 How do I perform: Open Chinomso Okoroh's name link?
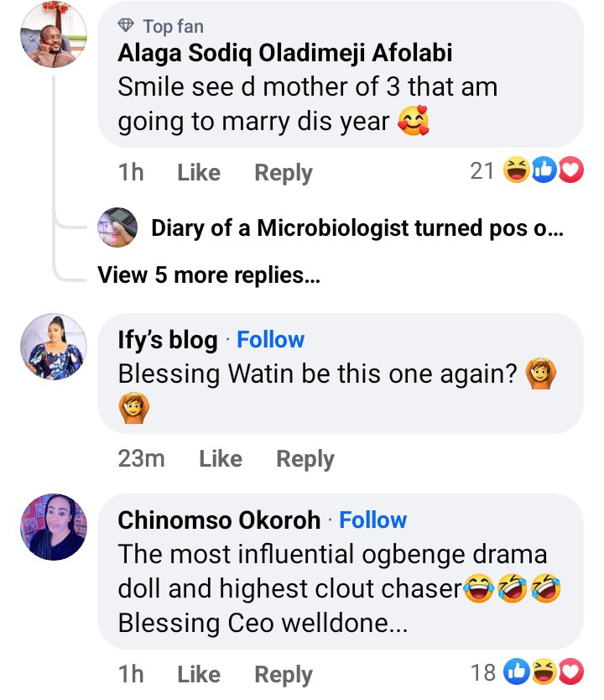click(x=219, y=520)
